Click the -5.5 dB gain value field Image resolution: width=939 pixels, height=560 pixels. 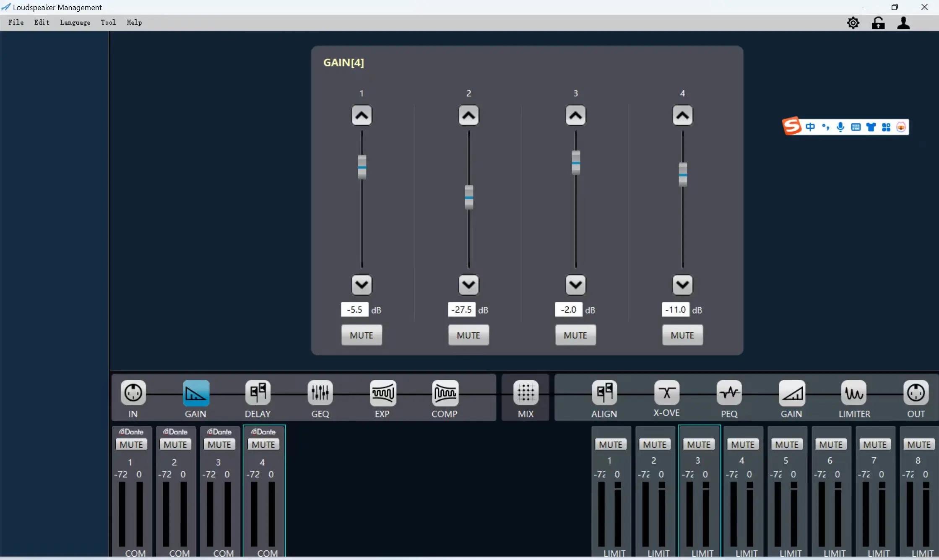(x=355, y=310)
